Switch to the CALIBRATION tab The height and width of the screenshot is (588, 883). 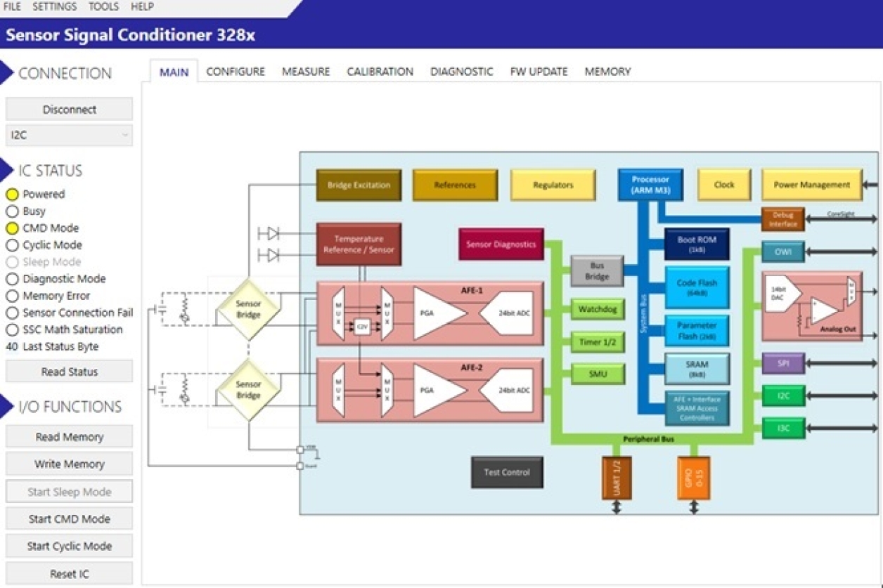pyautogui.click(x=380, y=72)
